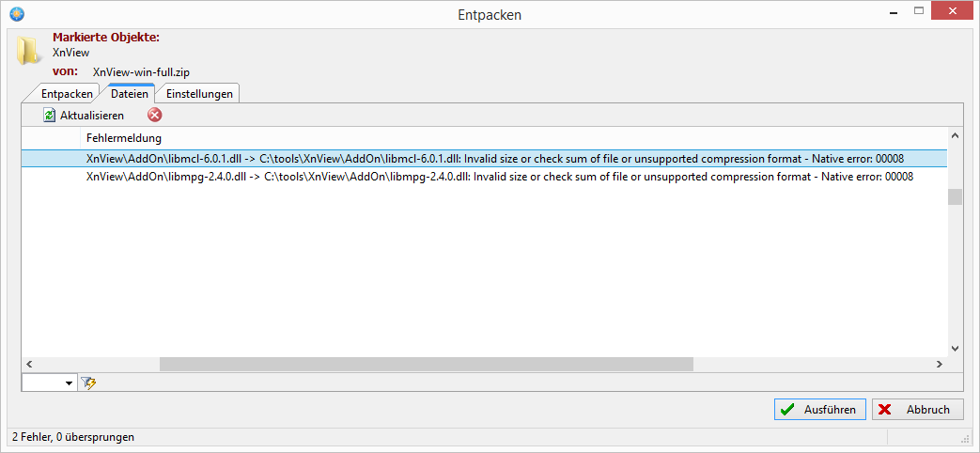Click the horizontal scrollbar thumb
The image size is (980, 453).
[x=426, y=364]
